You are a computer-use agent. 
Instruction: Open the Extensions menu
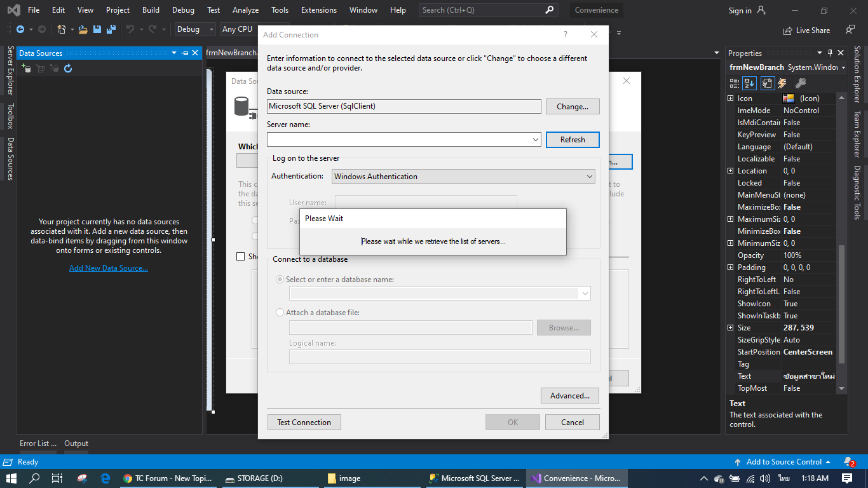(x=319, y=10)
